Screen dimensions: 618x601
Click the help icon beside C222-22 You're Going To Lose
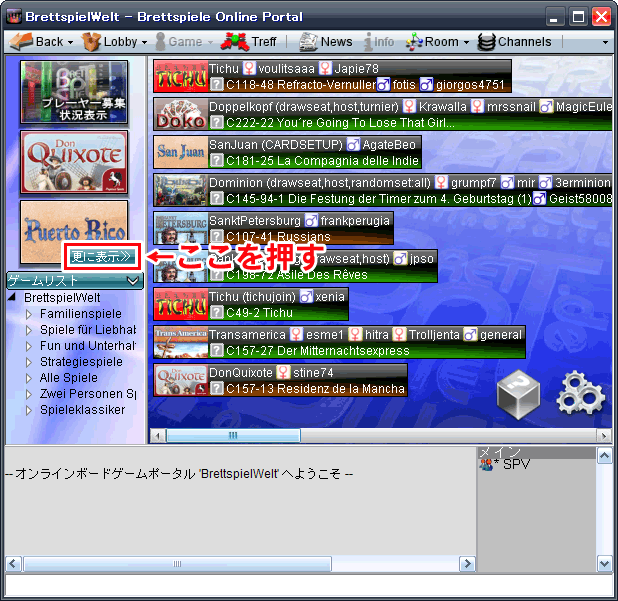pyautogui.click(x=216, y=123)
